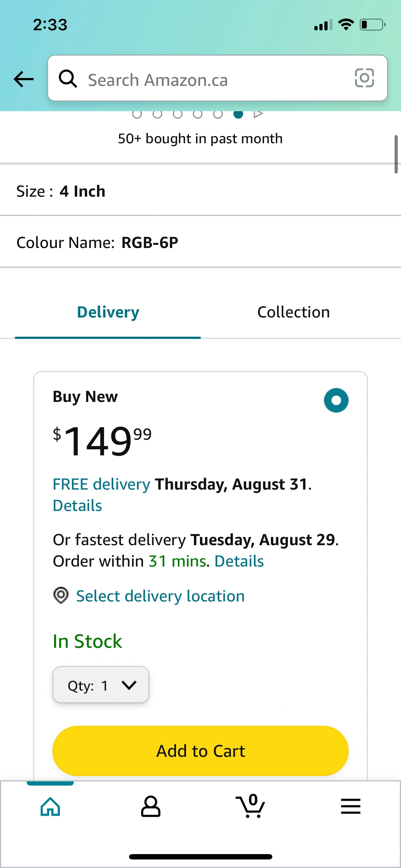Select the third image carousel dot

pos(178,114)
